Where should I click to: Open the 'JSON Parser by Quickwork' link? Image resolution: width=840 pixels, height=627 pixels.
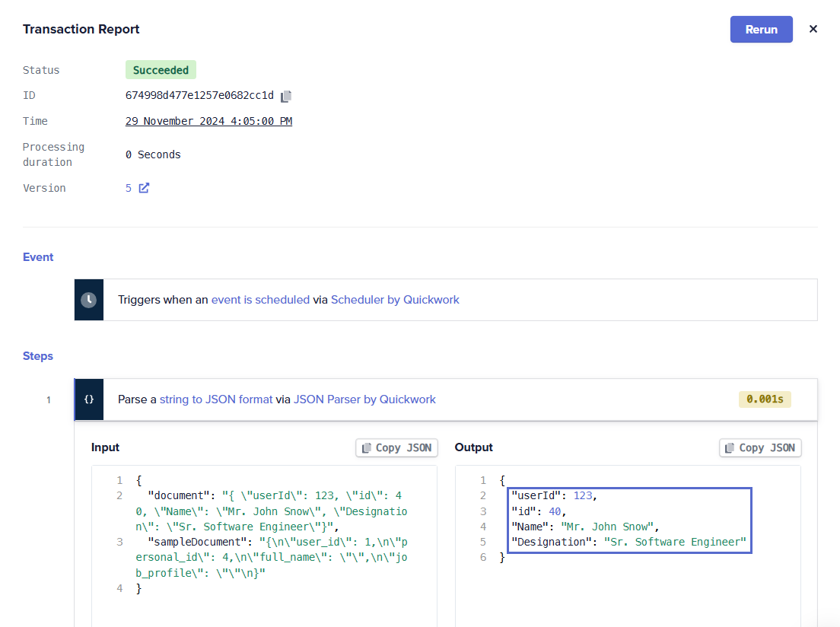tap(364, 399)
